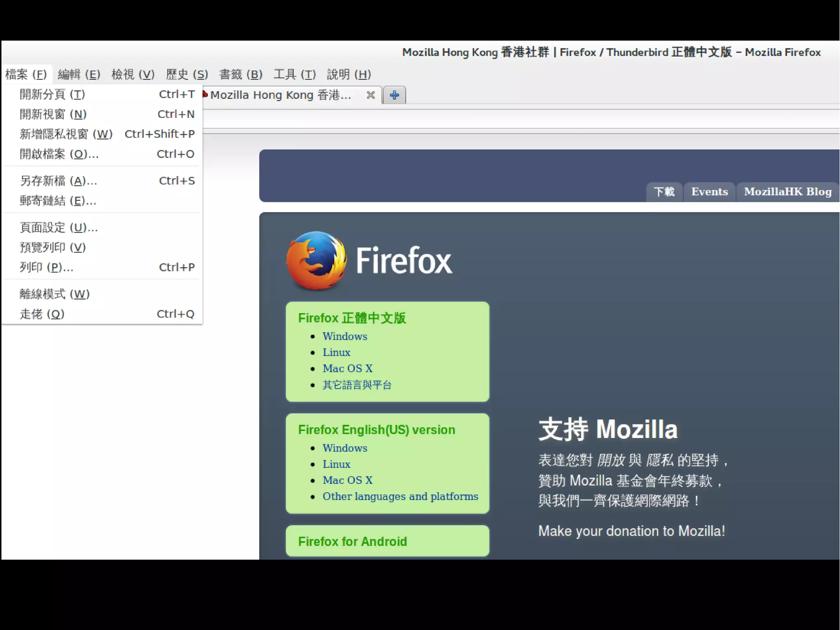This screenshot has height=630, width=840.
Task: Click Mac OS X under English(US) version
Action: (x=347, y=480)
